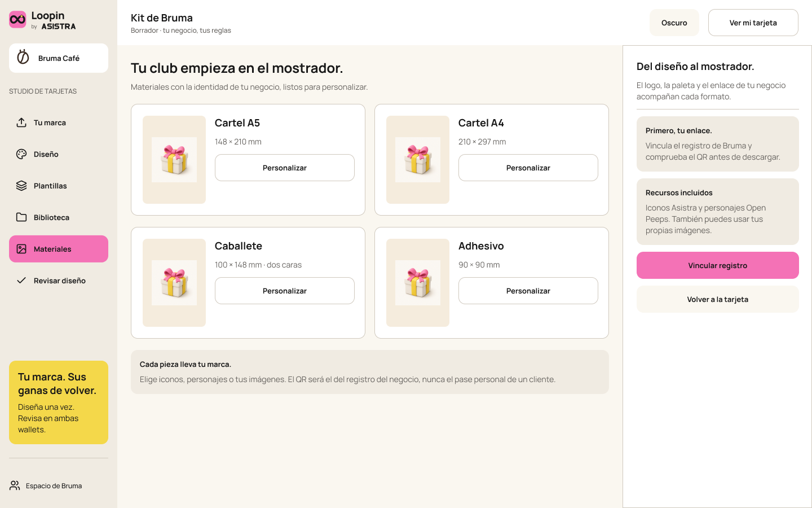The height and width of the screenshot is (508, 812).
Task: Click the Caballete title
Action: pos(239,246)
